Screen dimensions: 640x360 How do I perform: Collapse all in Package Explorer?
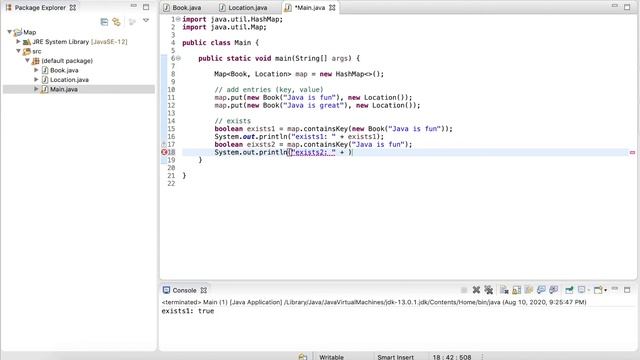click(x=104, y=22)
